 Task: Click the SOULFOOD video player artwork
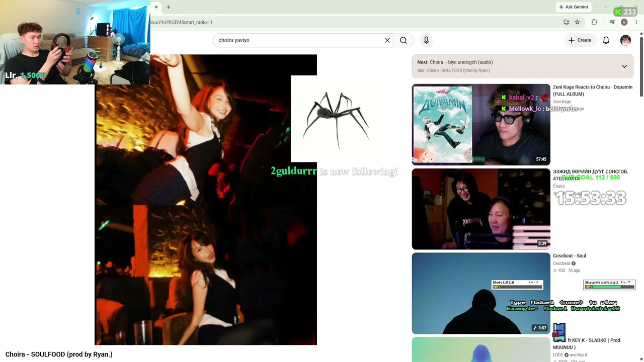[206, 200]
